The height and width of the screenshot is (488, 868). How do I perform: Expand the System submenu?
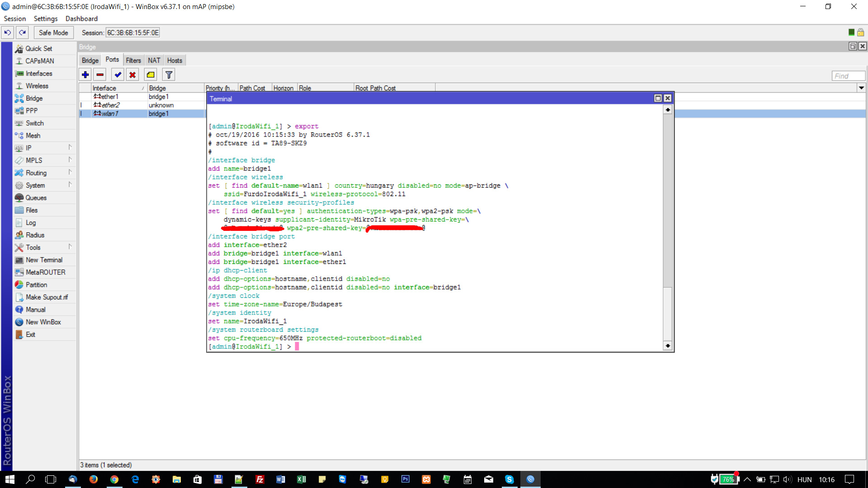click(x=70, y=184)
